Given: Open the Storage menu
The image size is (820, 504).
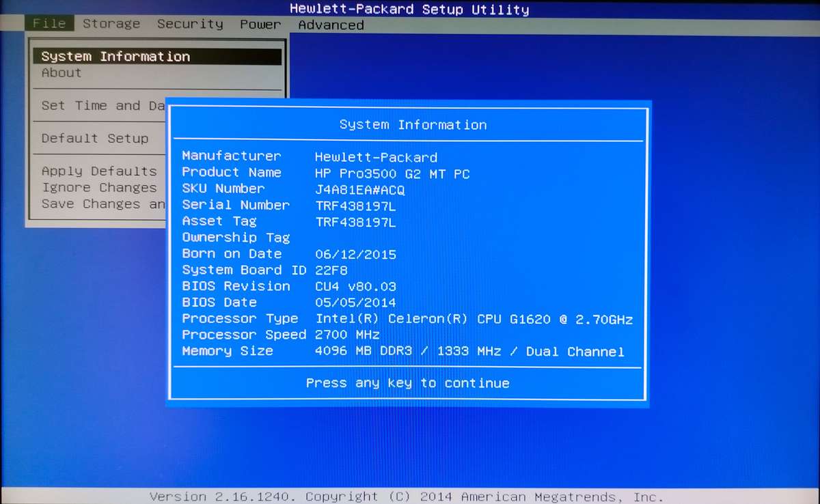Looking at the screenshot, I should [x=111, y=23].
